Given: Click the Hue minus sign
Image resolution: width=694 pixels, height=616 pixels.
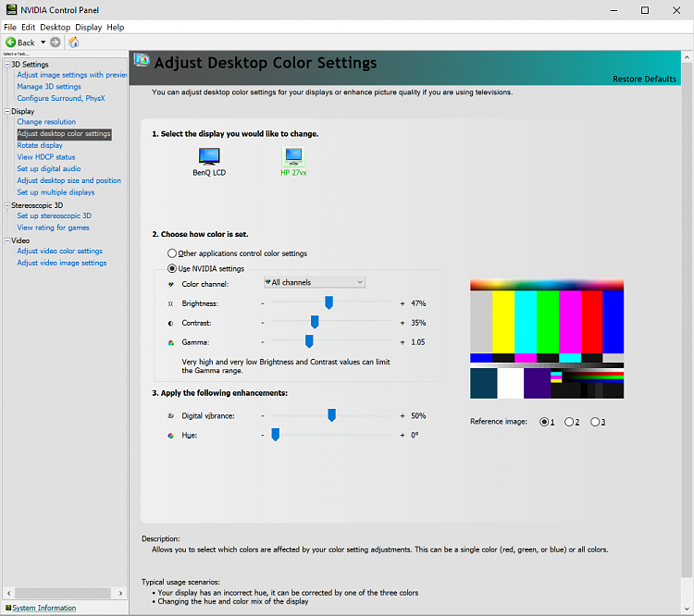Looking at the screenshot, I should coord(263,436).
